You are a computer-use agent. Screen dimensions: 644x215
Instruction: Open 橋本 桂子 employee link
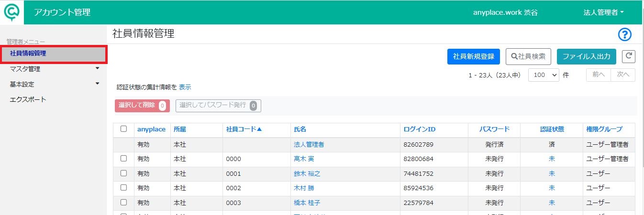click(x=307, y=203)
